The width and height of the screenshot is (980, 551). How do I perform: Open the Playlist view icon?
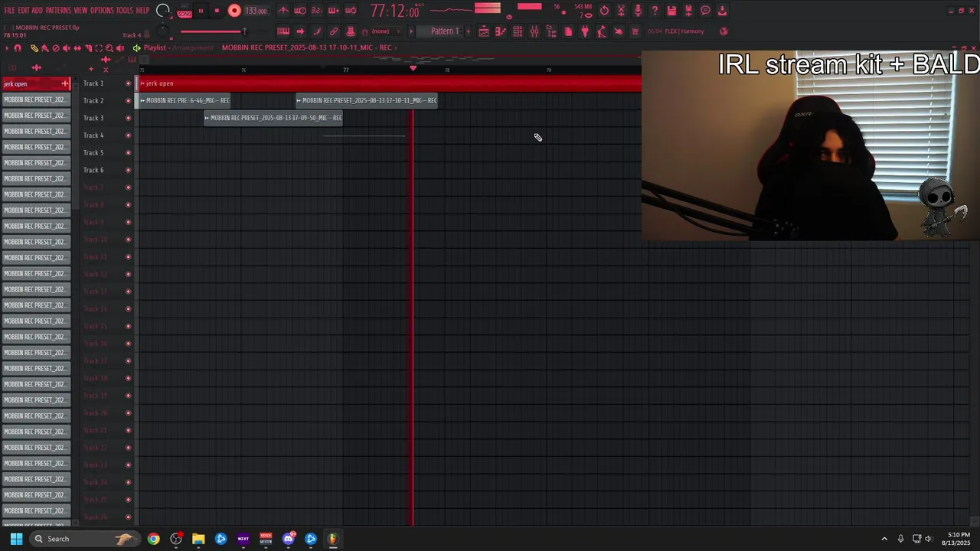[484, 31]
